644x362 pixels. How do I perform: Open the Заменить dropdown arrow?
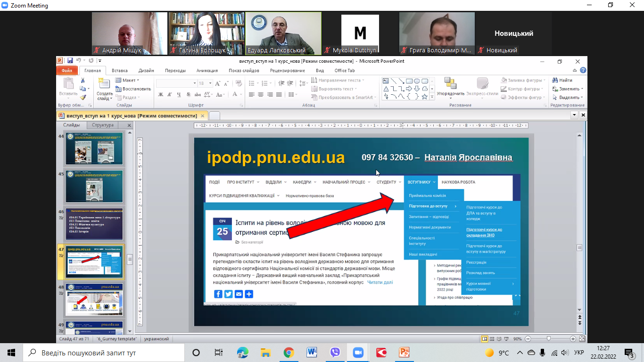click(x=582, y=89)
